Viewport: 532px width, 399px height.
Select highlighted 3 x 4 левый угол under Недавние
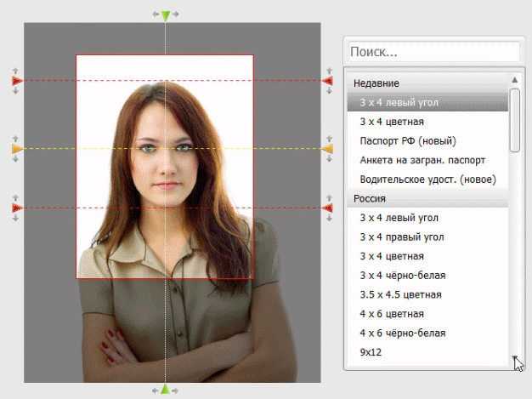point(427,102)
